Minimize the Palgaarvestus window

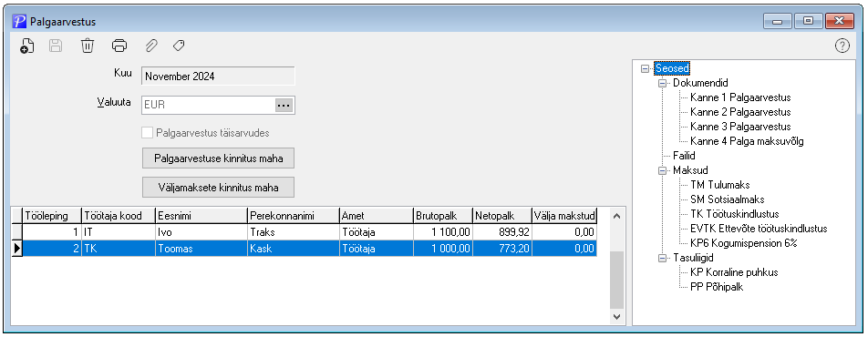[x=778, y=22]
